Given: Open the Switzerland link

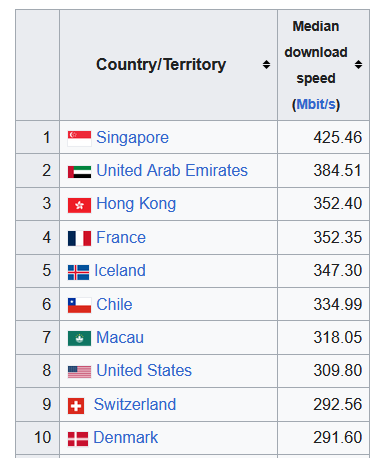Looking at the screenshot, I should 135,404.
